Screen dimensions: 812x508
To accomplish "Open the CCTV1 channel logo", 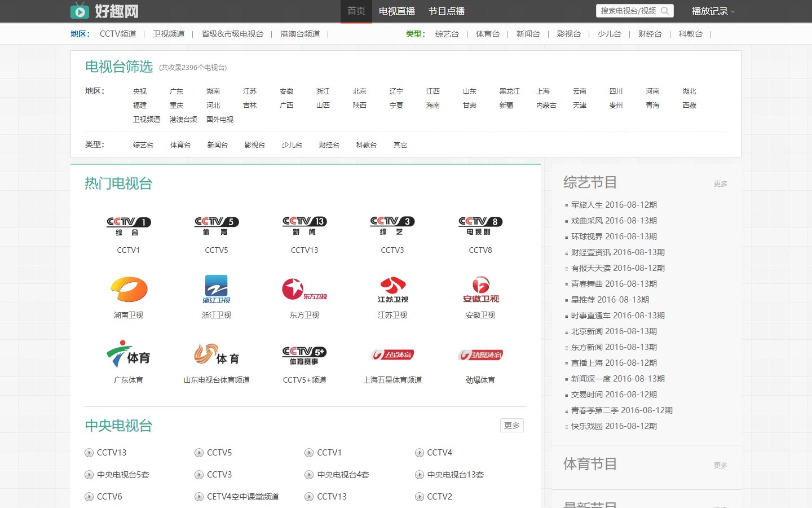I will (129, 226).
